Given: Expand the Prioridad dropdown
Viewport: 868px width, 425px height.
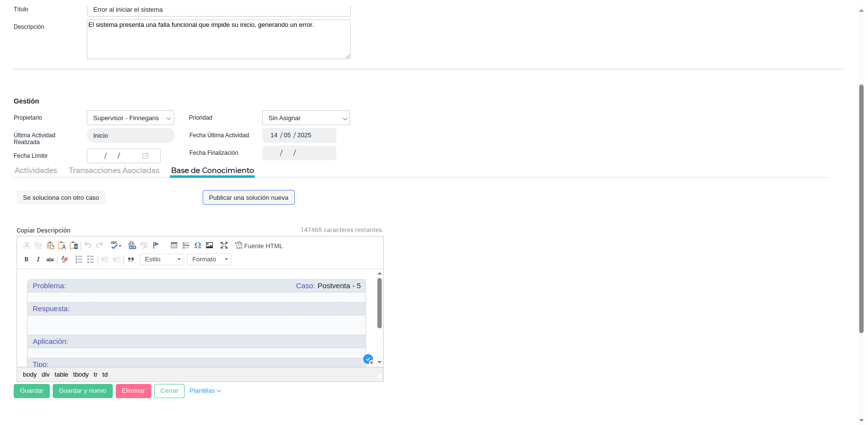Looking at the screenshot, I should (x=306, y=118).
